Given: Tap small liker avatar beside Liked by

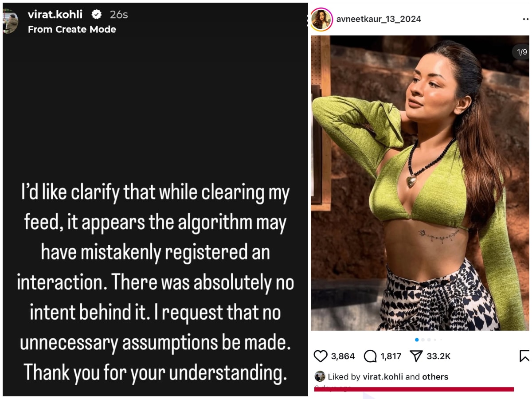Looking at the screenshot, I should [320, 377].
